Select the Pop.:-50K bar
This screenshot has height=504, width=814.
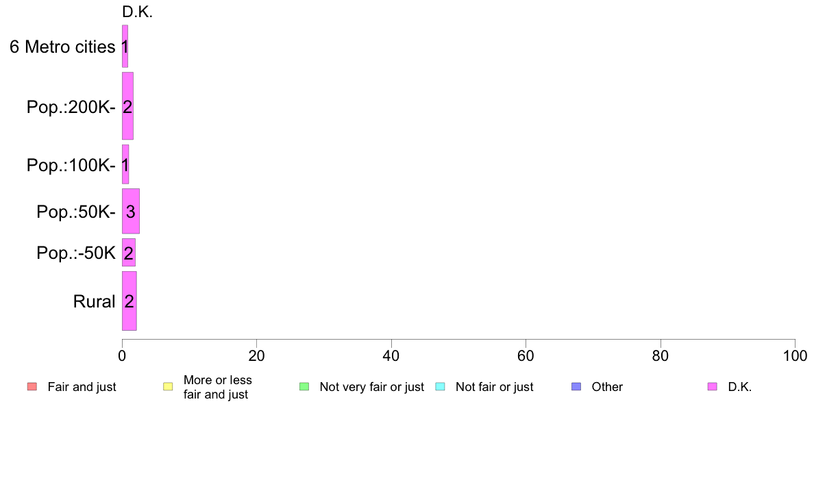click(x=129, y=253)
